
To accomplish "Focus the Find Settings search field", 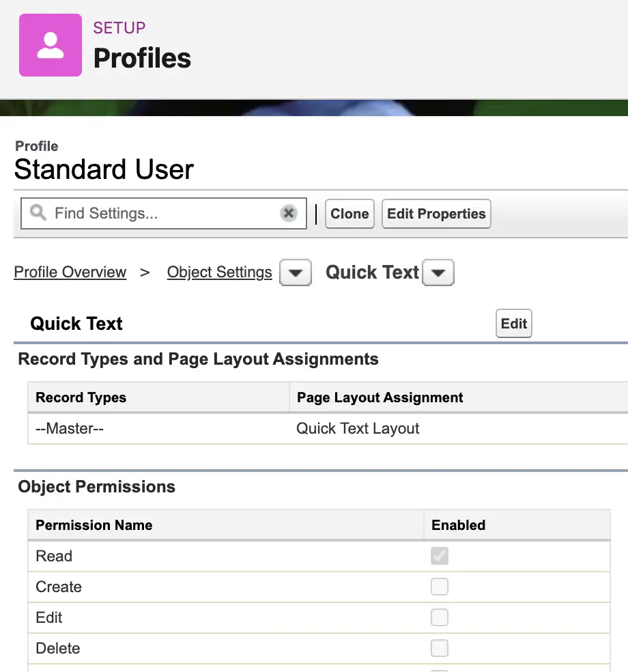I will coord(164,214).
